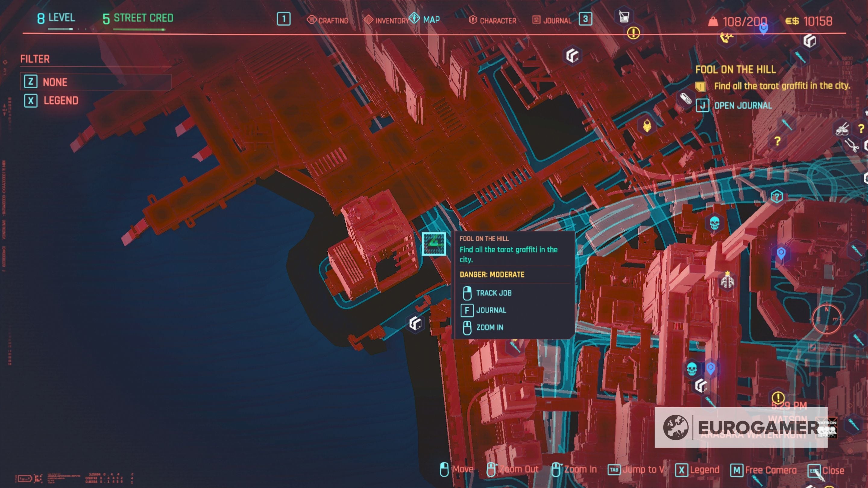This screenshot has width=868, height=488.
Task: Click fast travel point left of quest title
Action: click(x=572, y=55)
